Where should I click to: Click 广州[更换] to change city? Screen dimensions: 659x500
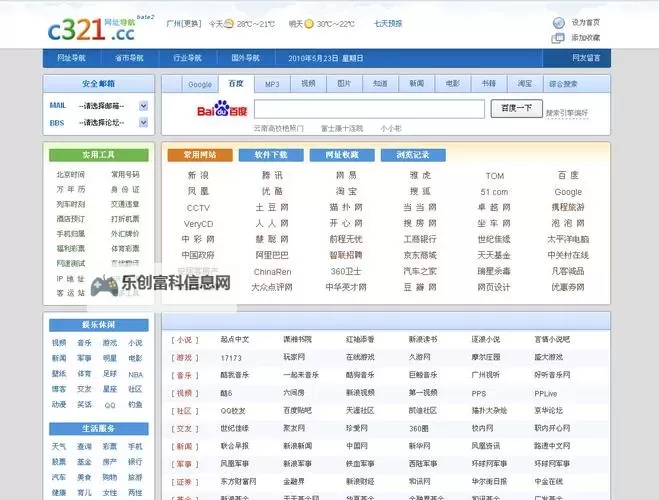(184, 24)
